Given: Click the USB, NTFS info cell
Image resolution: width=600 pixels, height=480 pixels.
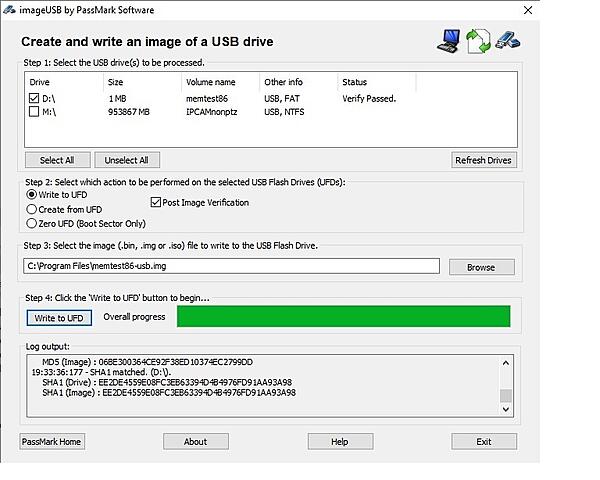Looking at the screenshot, I should point(284,112).
